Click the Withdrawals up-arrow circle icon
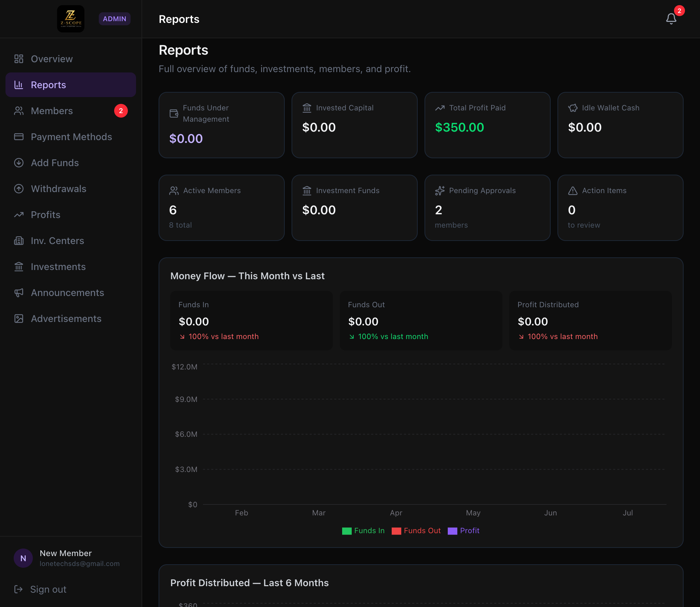Viewport: 700px width, 607px height. (x=19, y=189)
